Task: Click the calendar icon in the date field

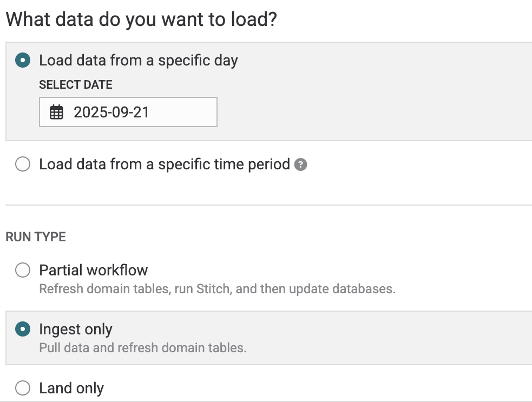Action: click(x=56, y=113)
